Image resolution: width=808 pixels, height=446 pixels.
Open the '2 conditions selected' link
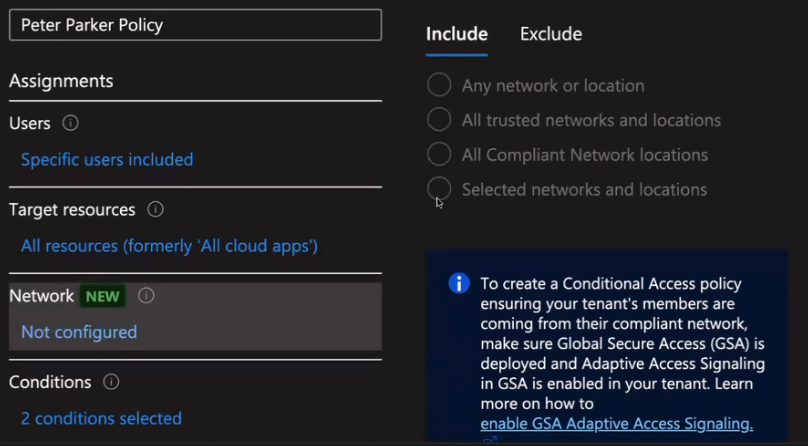point(101,418)
